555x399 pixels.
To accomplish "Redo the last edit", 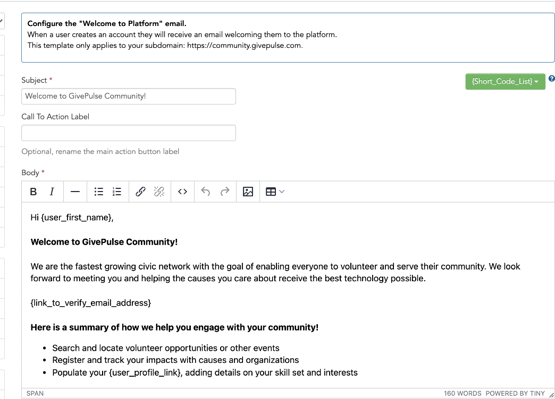I will [x=224, y=192].
